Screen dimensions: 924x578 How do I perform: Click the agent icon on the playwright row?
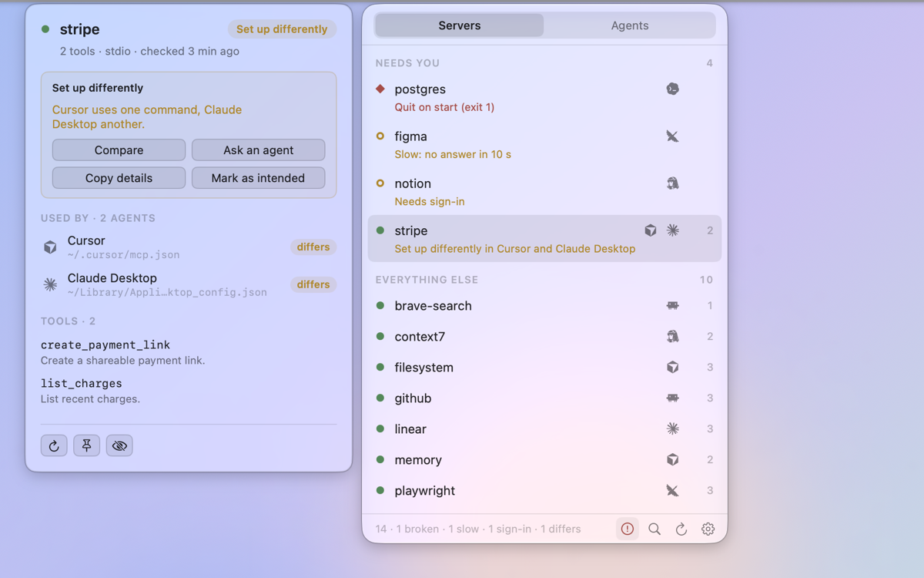tap(672, 491)
